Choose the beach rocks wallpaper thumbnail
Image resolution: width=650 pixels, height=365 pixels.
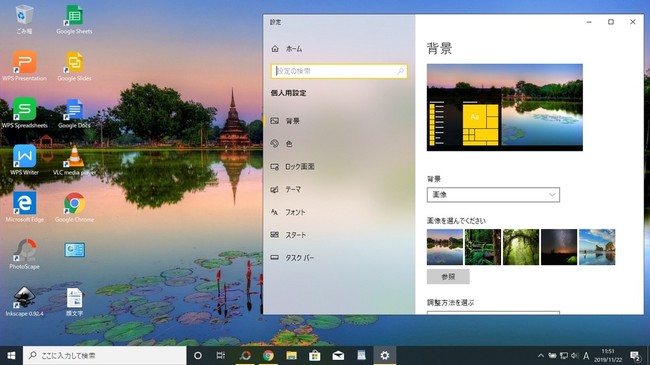[x=597, y=247]
